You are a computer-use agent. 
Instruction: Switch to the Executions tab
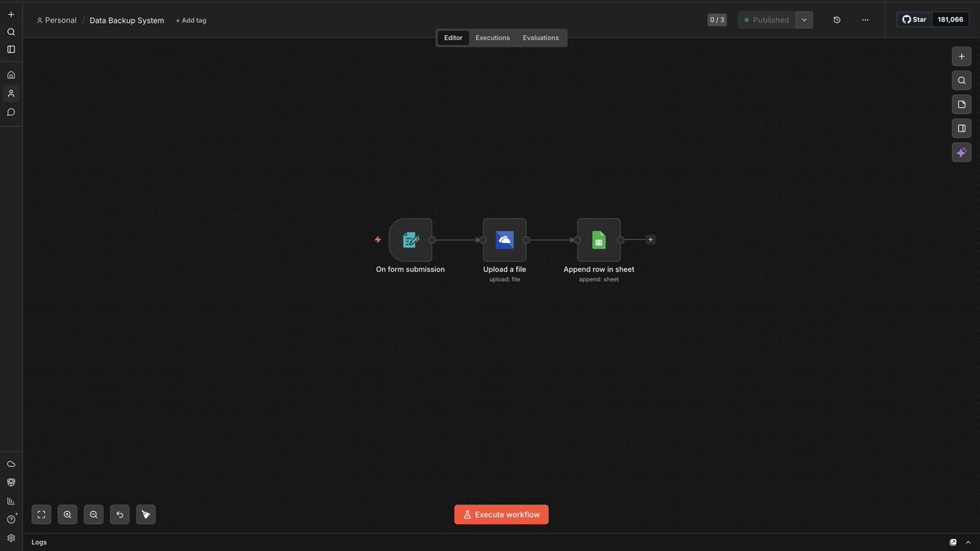492,38
